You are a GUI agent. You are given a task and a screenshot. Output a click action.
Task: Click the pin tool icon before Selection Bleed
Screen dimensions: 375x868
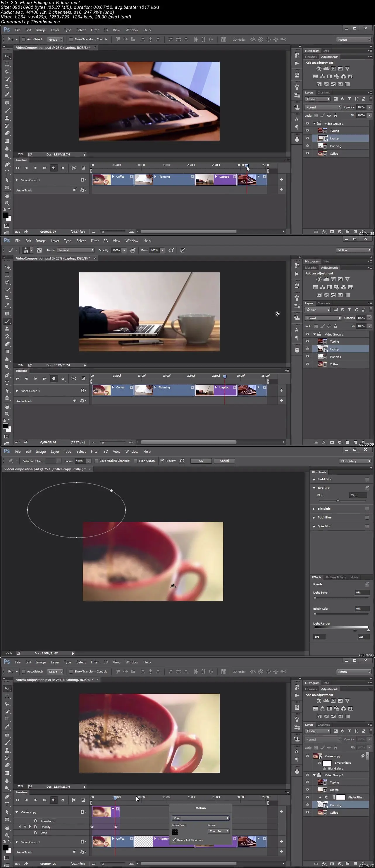[11, 461]
